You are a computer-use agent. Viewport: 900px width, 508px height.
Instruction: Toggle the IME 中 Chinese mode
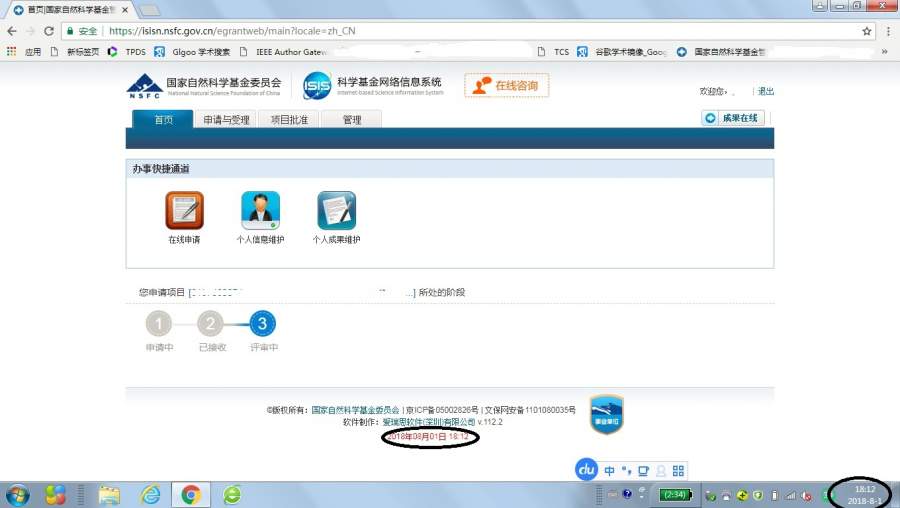609,471
